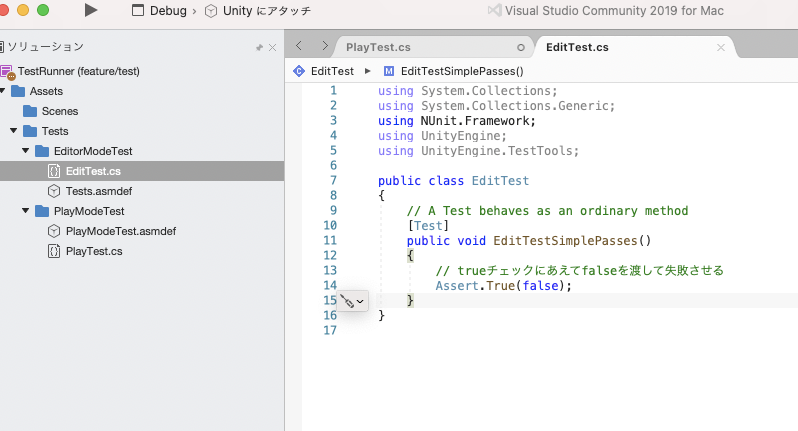Viewport: 798px width, 431px height.
Task: Open the EditTestSimplePasses() member breadcrumb
Action: coord(462,71)
